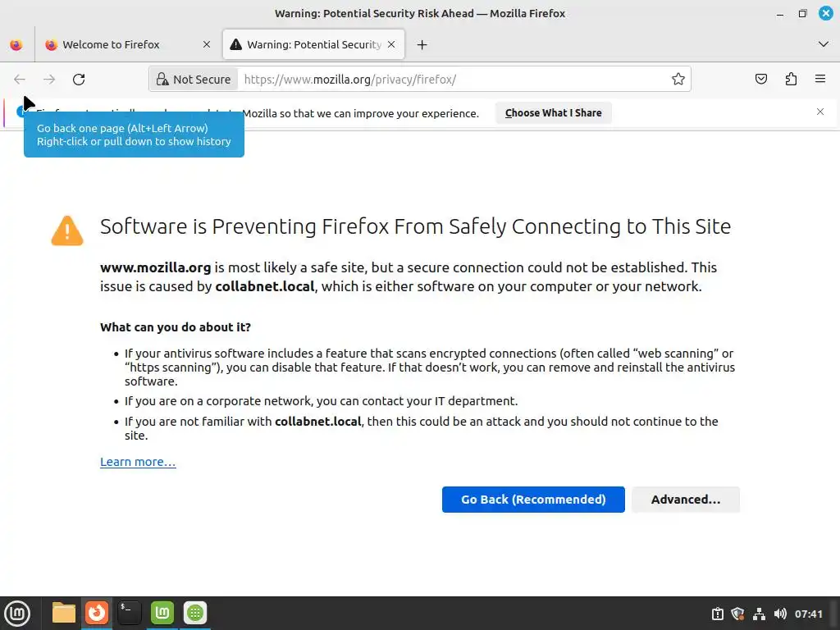Click inside the URL address field
The image size is (840, 630).
click(x=451, y=80)
